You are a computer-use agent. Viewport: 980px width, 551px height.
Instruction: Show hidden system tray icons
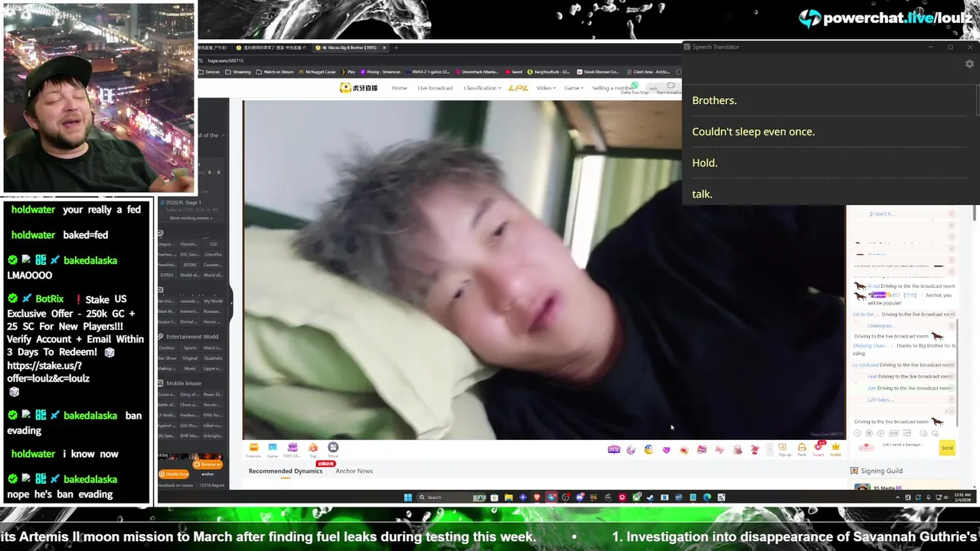tap(897, 497)
